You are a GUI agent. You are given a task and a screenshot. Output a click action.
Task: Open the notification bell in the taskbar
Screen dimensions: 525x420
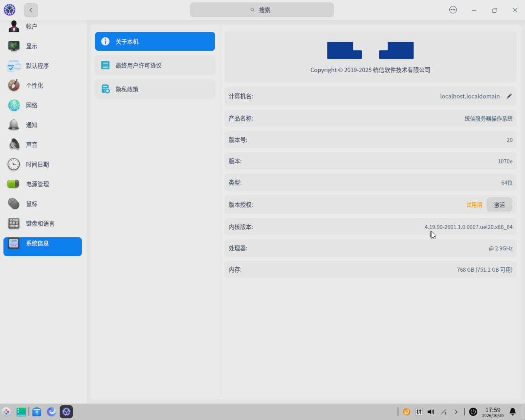(x=513, y=412)
